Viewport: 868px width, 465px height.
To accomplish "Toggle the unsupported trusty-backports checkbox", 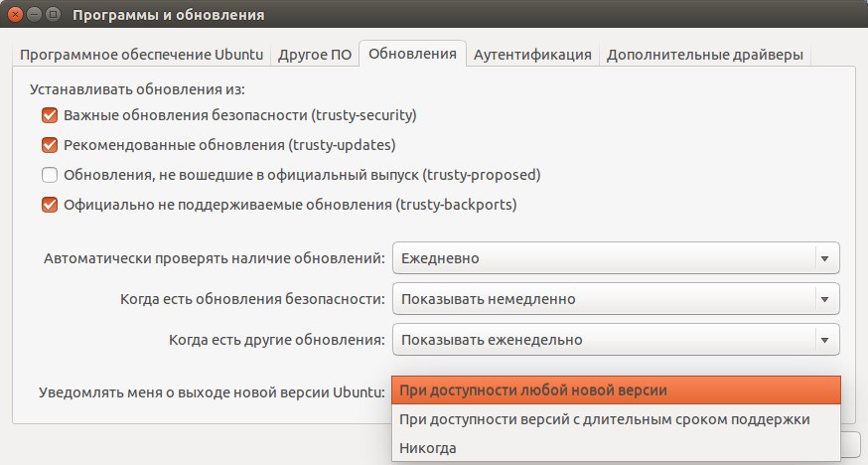I will pyautogui.click(x=51, y=206).
